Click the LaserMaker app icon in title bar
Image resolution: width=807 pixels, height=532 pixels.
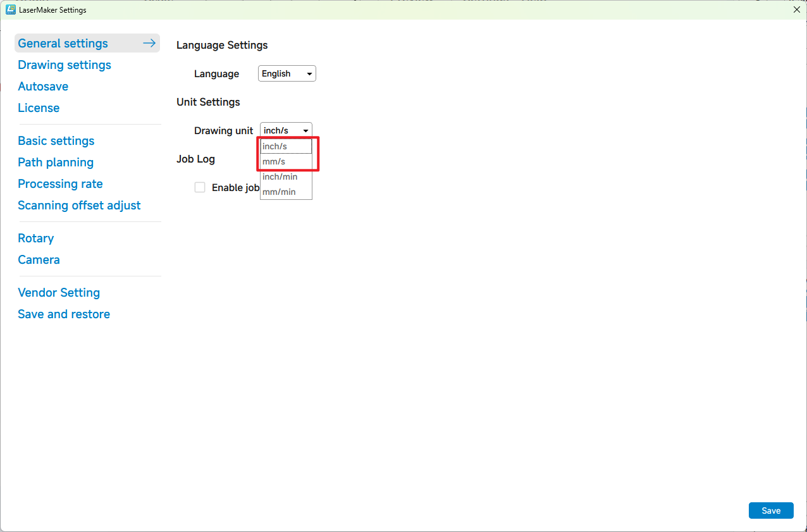pos(11,10)
